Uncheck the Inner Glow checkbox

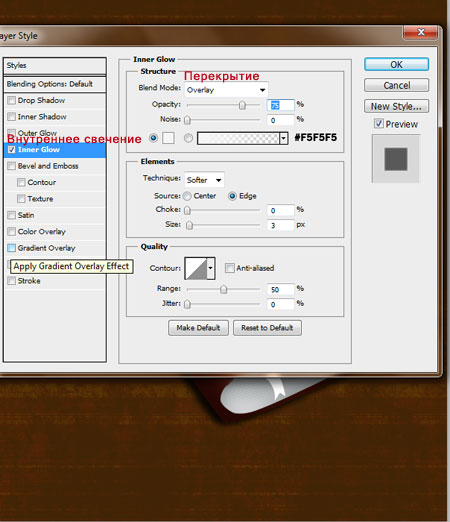[x=12, y=150]
